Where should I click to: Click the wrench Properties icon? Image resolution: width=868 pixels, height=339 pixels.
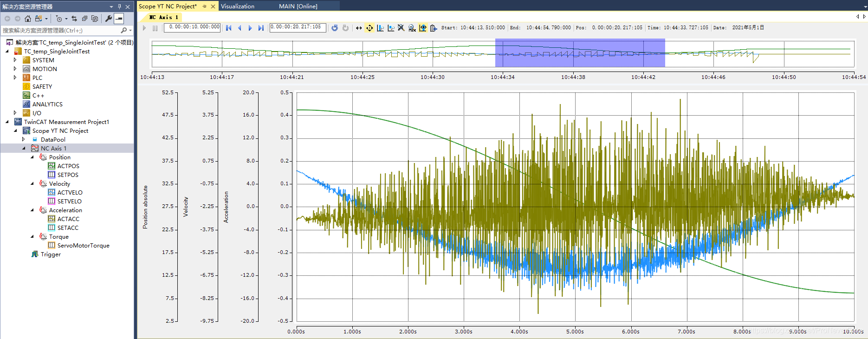108,19
